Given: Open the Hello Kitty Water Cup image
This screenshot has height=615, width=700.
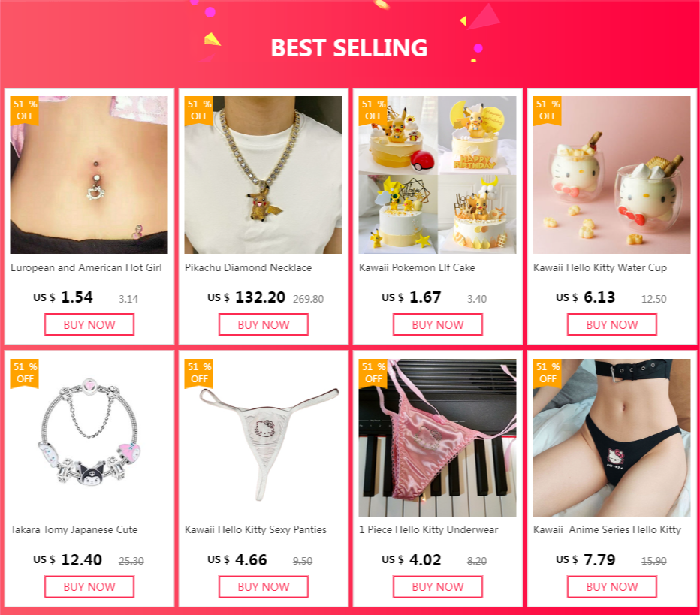Looking at the screenshot, I should 611,174.
